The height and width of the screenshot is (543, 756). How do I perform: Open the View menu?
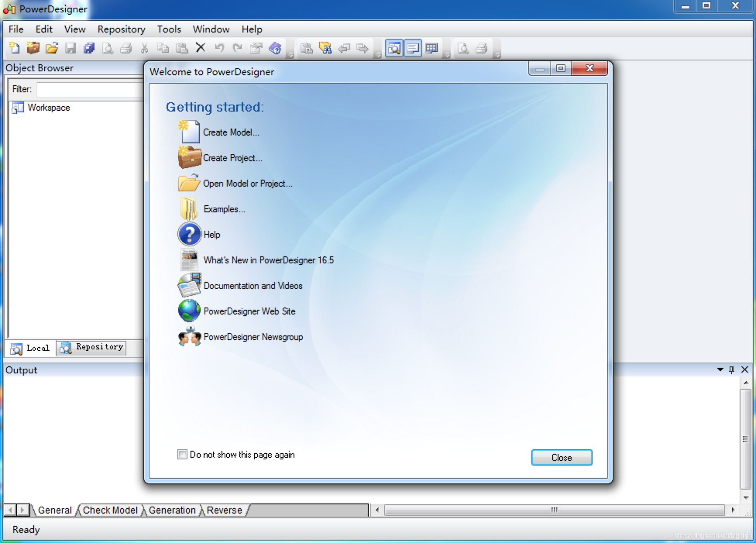point(75,29)
